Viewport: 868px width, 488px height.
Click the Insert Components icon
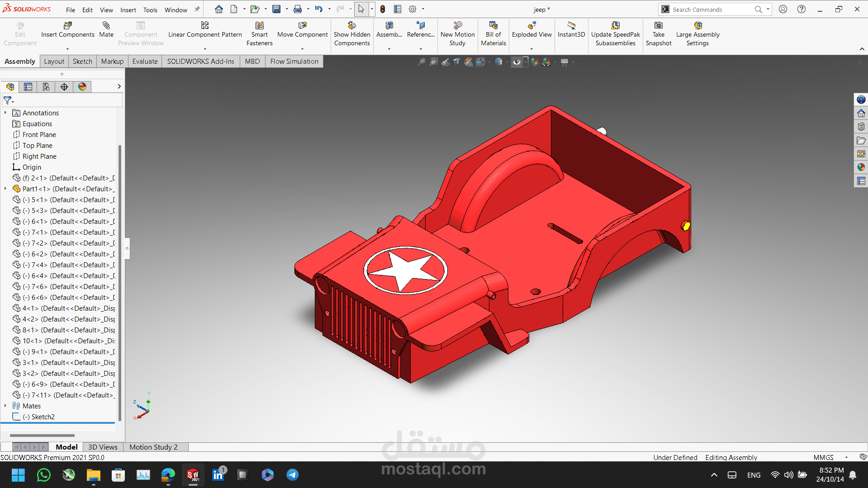67,26
